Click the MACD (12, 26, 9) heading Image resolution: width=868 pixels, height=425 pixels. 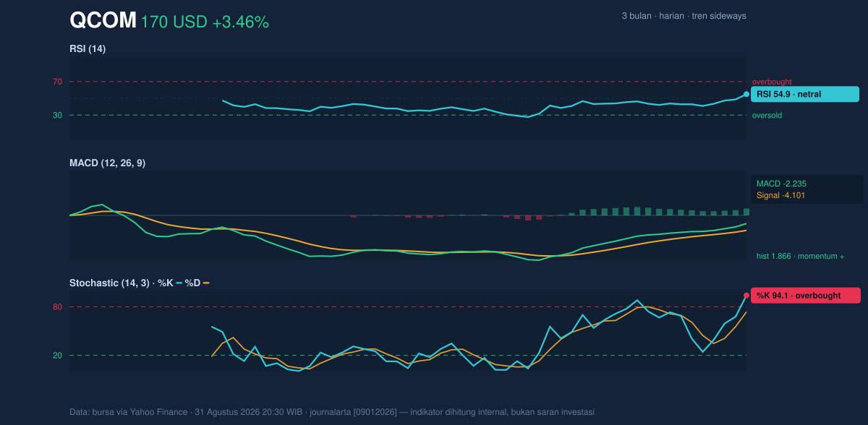pos(107,163)
